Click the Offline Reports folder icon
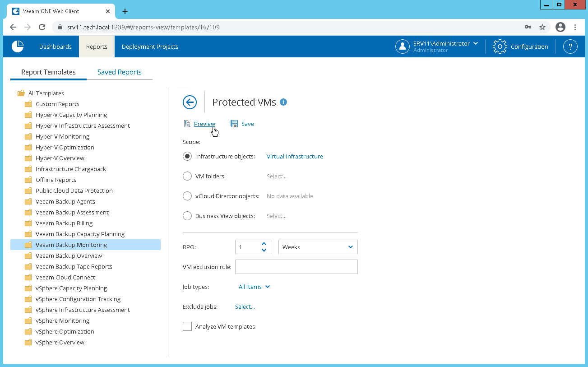Screen dimensions: 588x367 point(28,180)
